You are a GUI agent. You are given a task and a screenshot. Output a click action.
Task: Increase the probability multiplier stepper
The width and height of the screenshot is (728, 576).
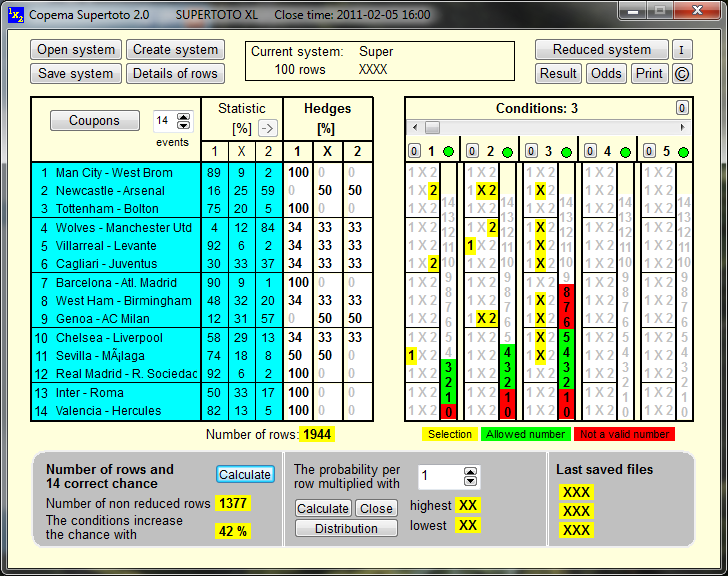470,472
